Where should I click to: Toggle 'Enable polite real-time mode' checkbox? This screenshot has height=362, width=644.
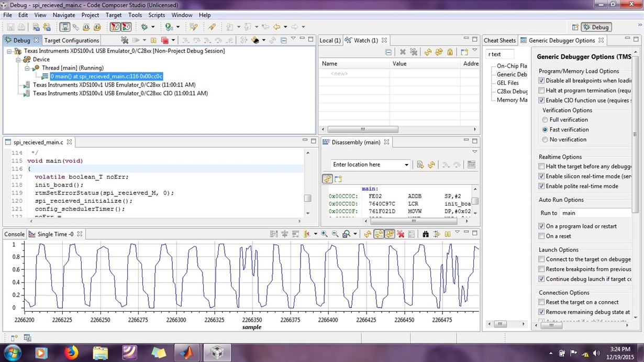coord(541,187)
